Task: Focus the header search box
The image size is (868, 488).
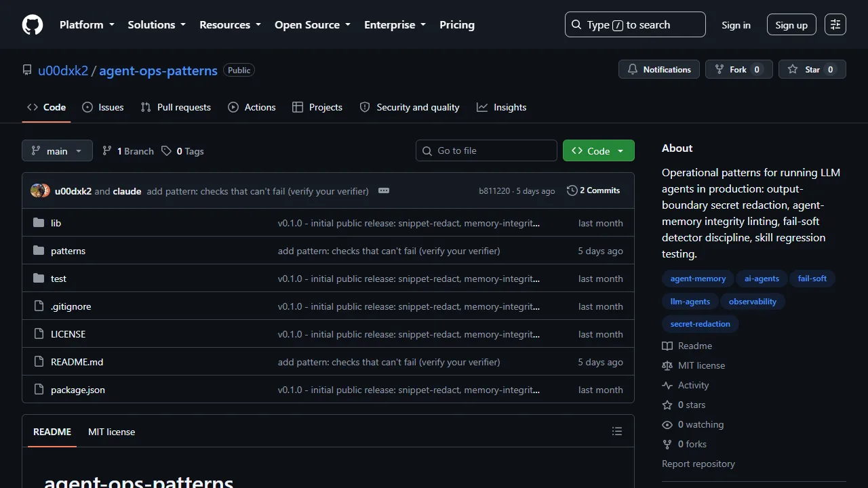Action: tap(635, 25)
